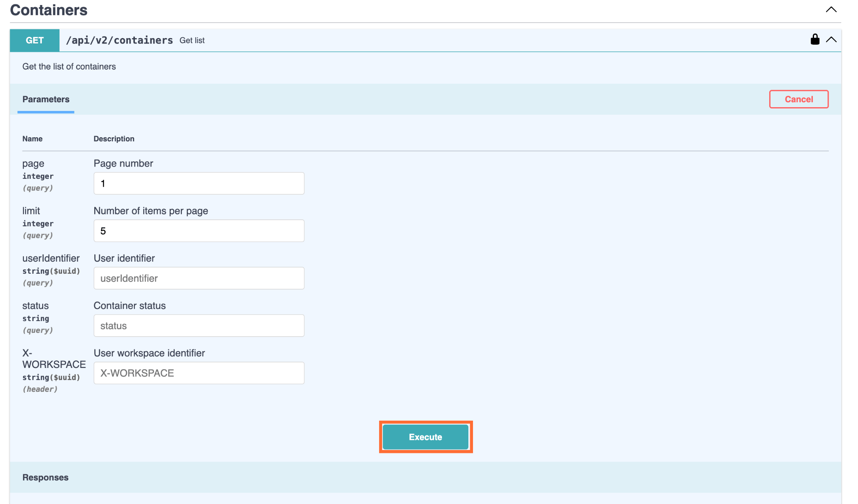Screen dimensions: 858x504
Task: Click the 'User workspace identifier' label
Action: click(x=149, y=353)
